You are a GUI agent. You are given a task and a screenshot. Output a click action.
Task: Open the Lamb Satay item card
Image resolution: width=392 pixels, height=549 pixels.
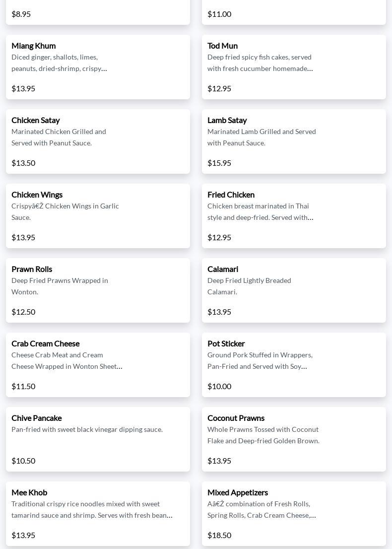[x=294, y=141]
